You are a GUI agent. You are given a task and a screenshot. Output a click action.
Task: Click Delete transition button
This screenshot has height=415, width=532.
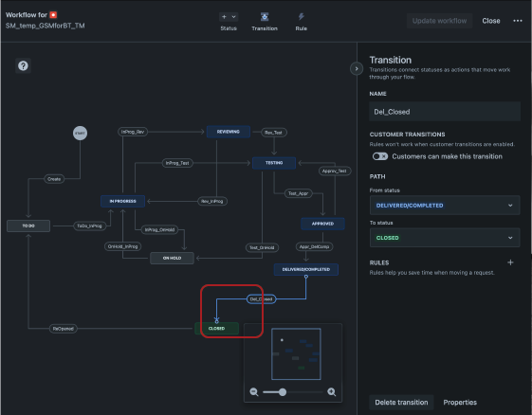(x=401, y=403)
